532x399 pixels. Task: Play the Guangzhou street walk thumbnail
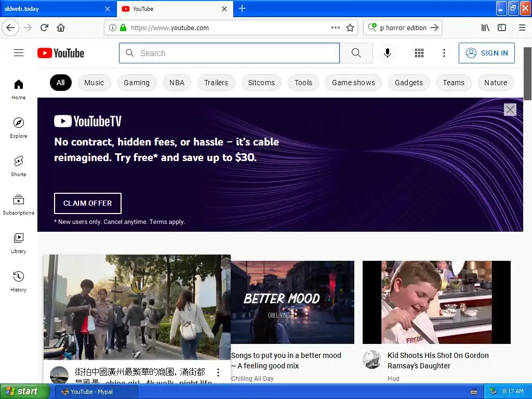coord(137,307)
